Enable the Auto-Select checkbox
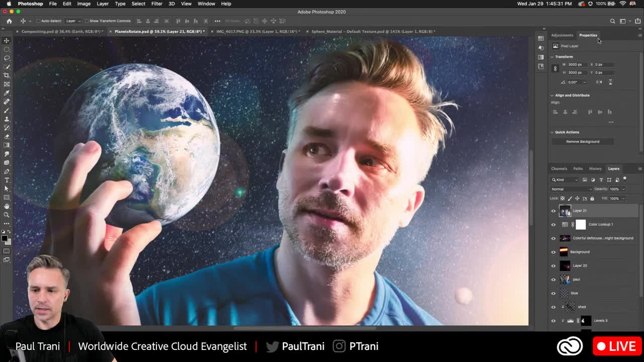This screenshot has width=644, height=362. coord(38,21)
